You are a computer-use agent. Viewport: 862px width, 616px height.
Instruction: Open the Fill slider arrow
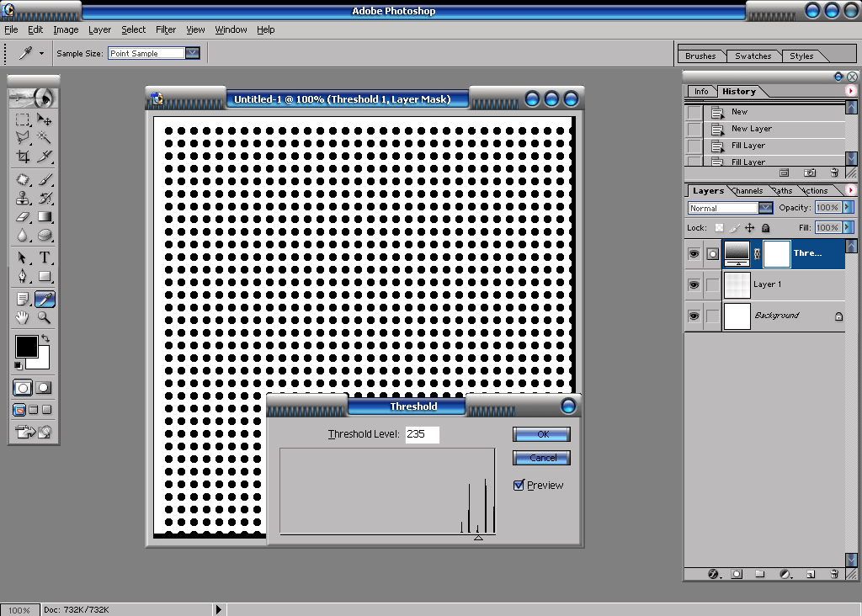[x=848, y=227]
